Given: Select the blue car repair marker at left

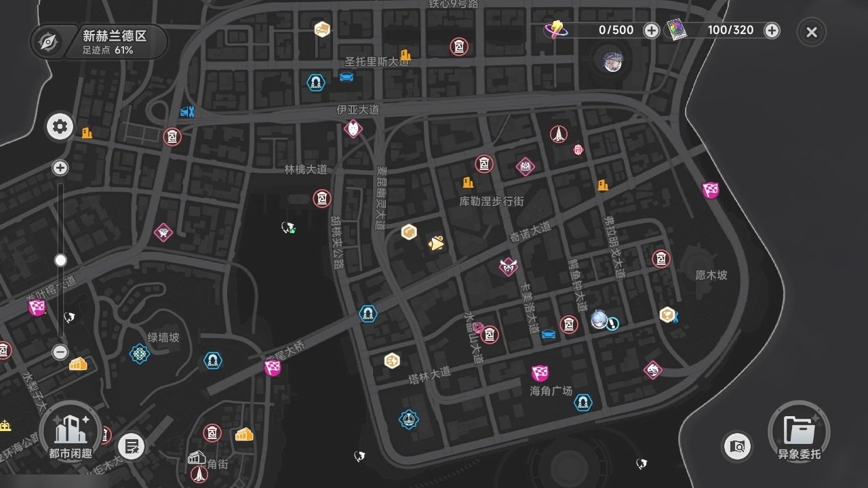Looking at the screenshot, I should [187, 112].
